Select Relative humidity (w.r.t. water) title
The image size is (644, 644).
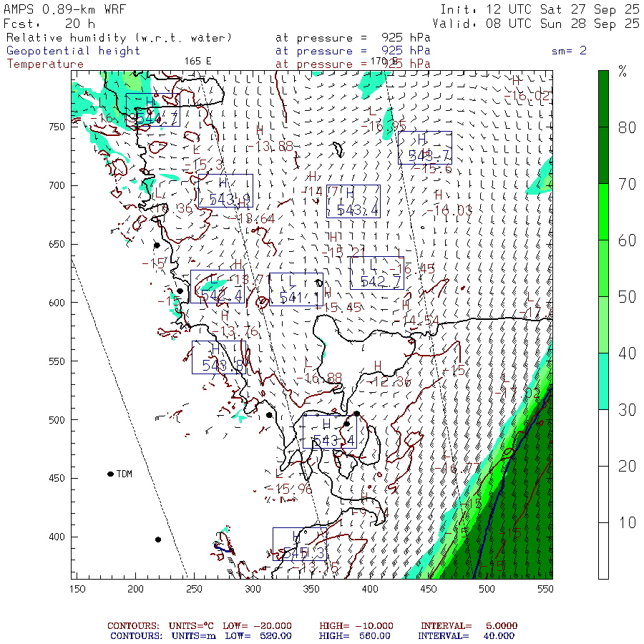point(119,37)
